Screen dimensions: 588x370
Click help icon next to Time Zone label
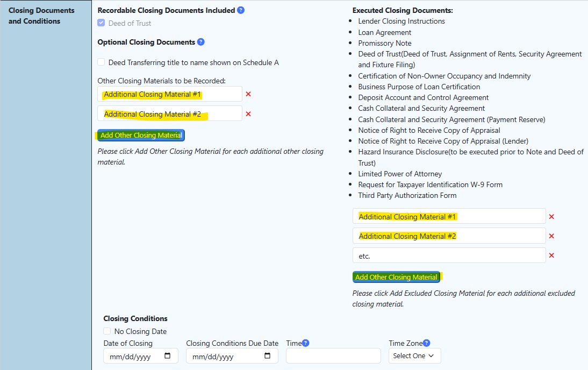click(x=426, y=343)
